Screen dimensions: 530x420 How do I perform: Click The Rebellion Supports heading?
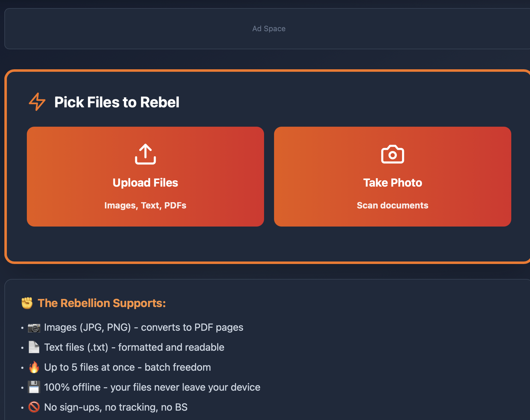pyautogui.click(x=101, y=303)
